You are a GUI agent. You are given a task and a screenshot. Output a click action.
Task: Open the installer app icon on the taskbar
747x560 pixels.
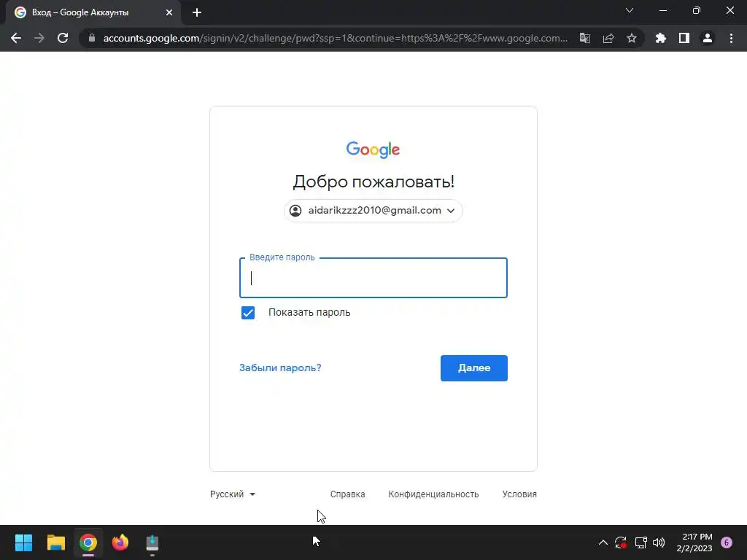[x=152, y=542]
